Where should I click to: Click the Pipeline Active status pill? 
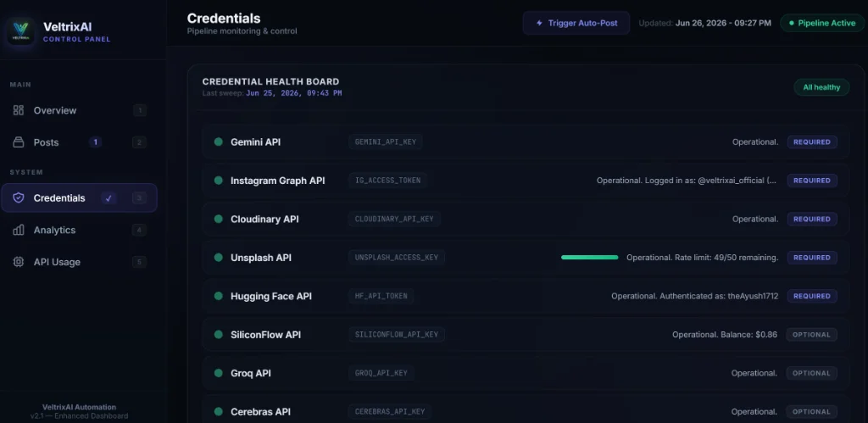pos(822,23)
